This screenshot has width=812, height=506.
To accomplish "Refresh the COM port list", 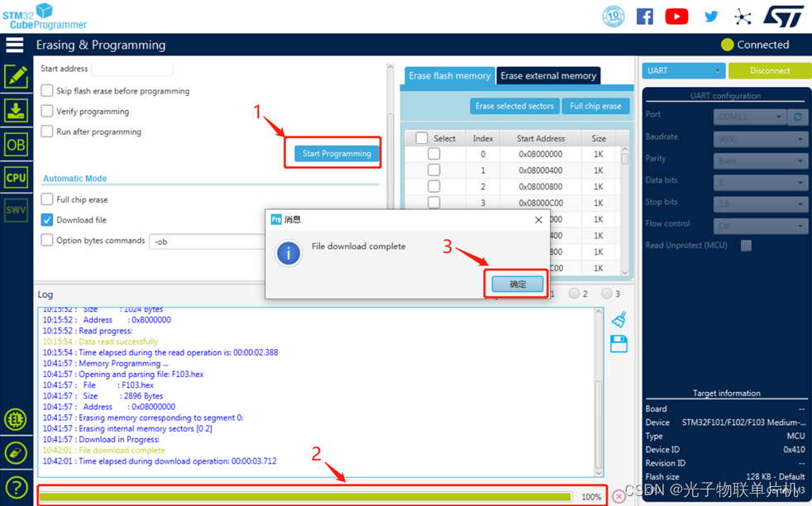I will click(x=797, y=117).
